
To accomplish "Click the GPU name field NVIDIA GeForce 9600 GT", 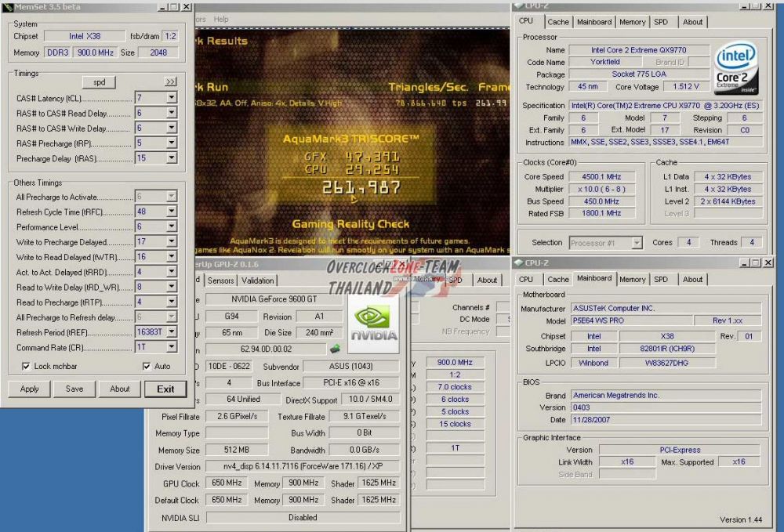I will [274, 299].
